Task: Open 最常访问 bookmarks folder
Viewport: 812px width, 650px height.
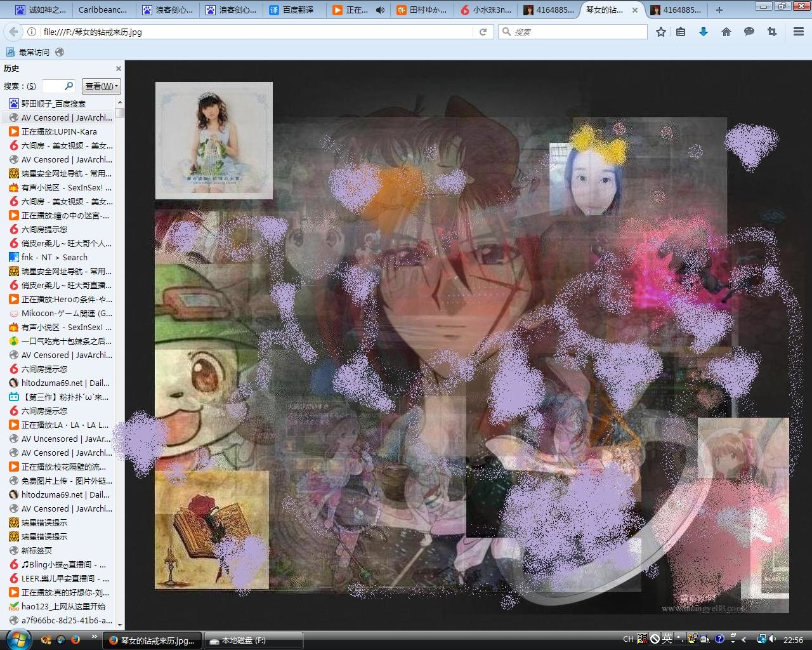Action: click(x=28, y=52)
